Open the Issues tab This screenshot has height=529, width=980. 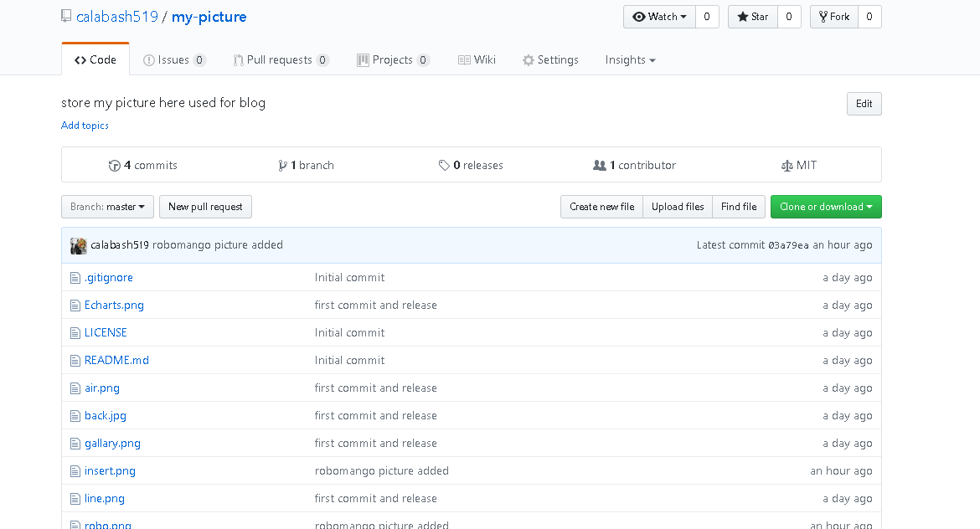pos(174,60)
